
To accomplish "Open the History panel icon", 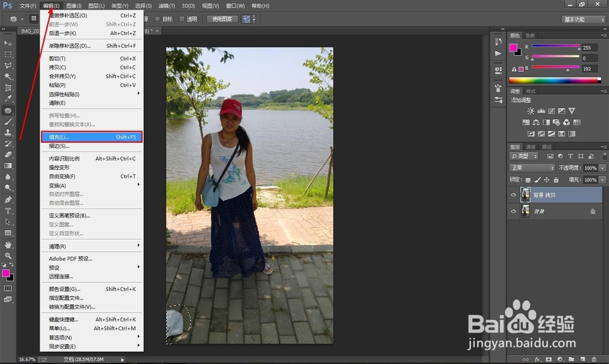I will click(498, 41).
